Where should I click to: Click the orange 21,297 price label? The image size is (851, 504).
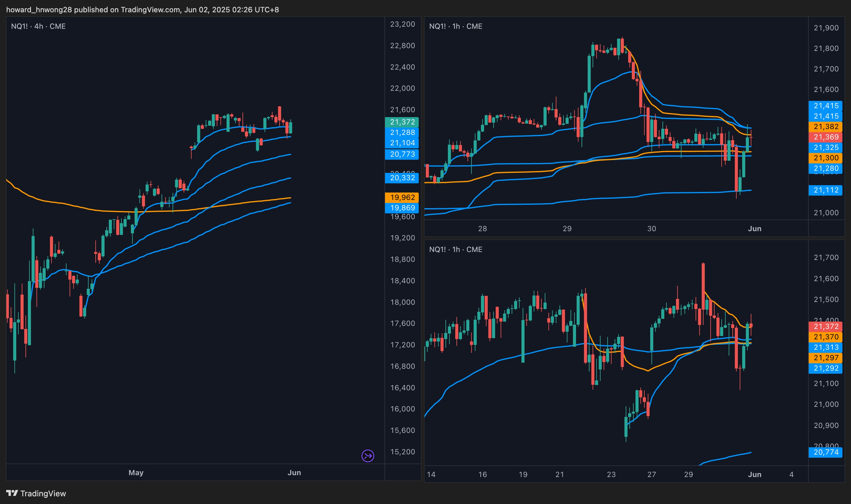click(826, 358)
